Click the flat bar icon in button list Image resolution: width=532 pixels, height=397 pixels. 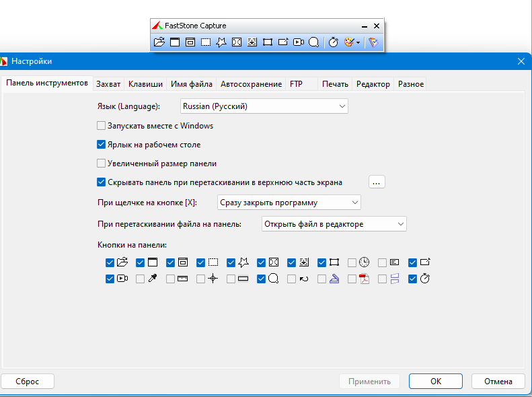[x=243, y=279]
